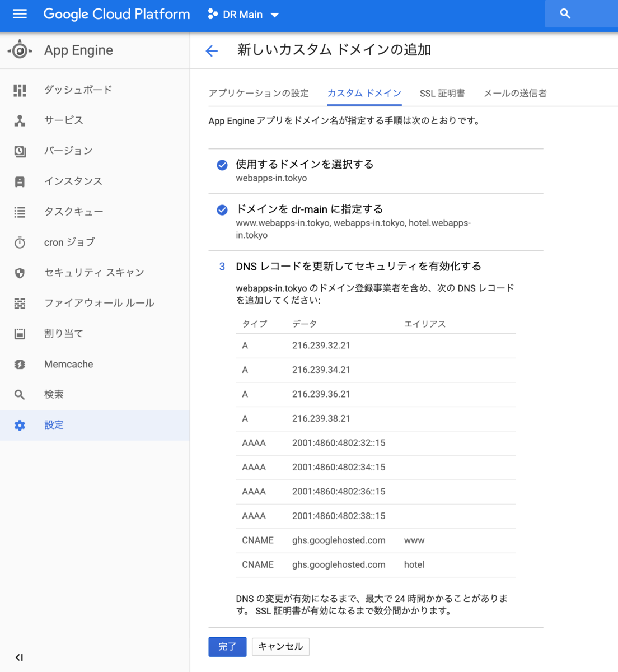Click the セキュリティ スキャン shield icon
This screenshot has width=618, height=672.
click(x=20, y=273)
